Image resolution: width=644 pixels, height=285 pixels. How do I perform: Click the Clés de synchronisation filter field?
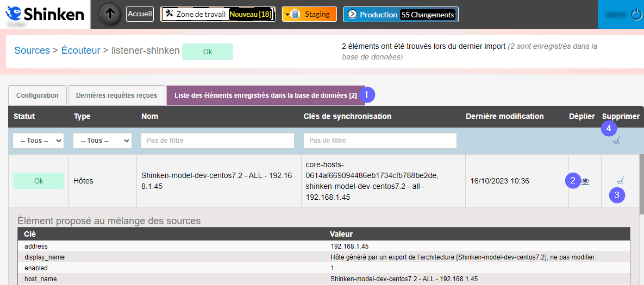point(380,141)
